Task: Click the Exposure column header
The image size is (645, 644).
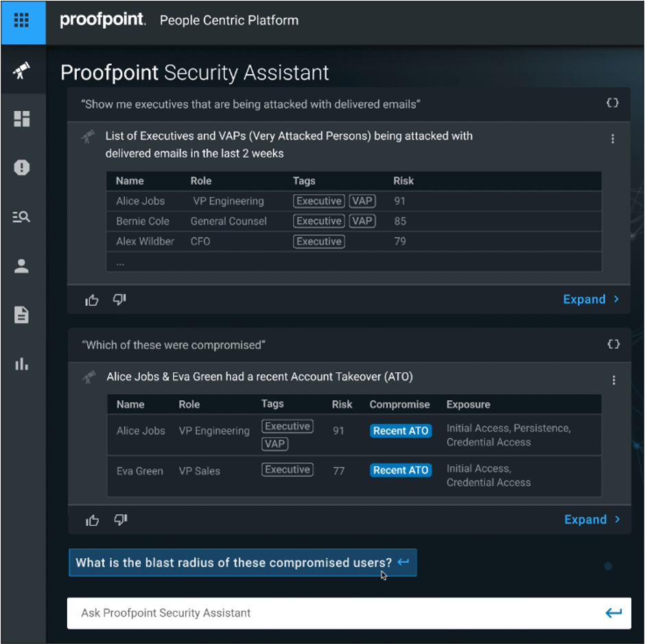Action: coord(468,404)
